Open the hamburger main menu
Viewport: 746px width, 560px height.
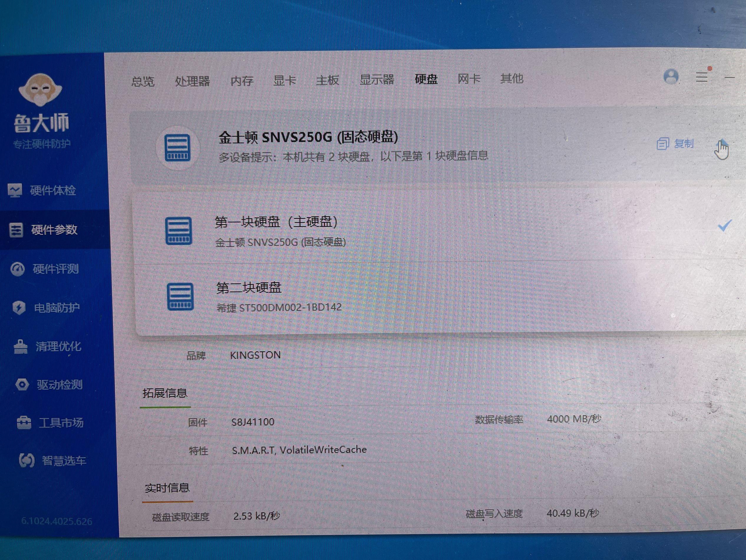(702, 77)
